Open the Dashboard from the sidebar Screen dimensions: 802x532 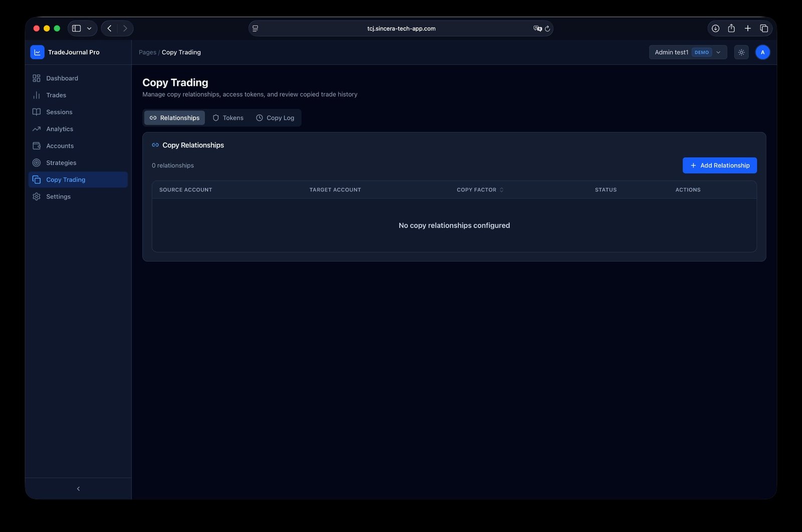(62, 78)
